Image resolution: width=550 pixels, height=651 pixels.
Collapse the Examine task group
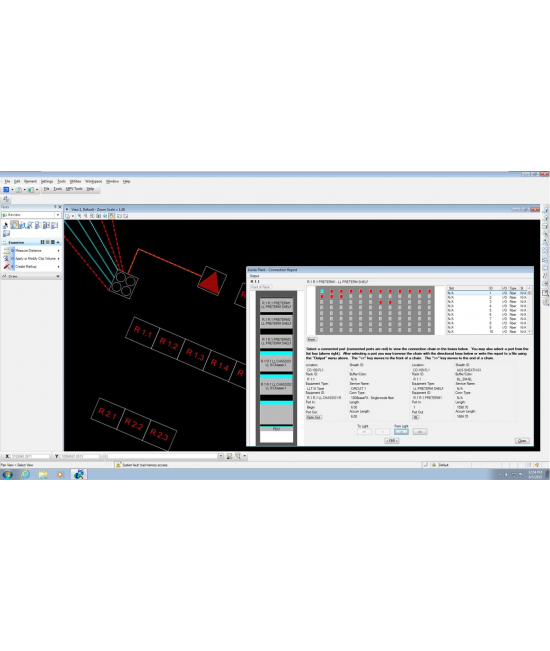click(58, 242)
